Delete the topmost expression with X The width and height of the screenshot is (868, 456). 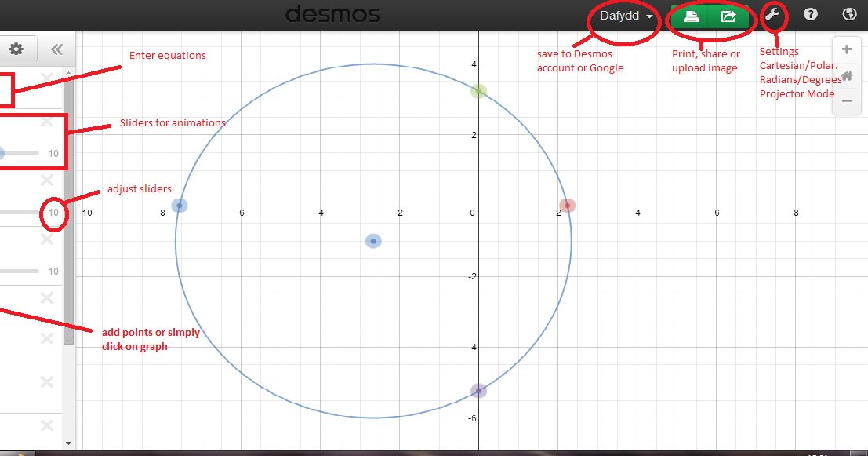[47, 78]
